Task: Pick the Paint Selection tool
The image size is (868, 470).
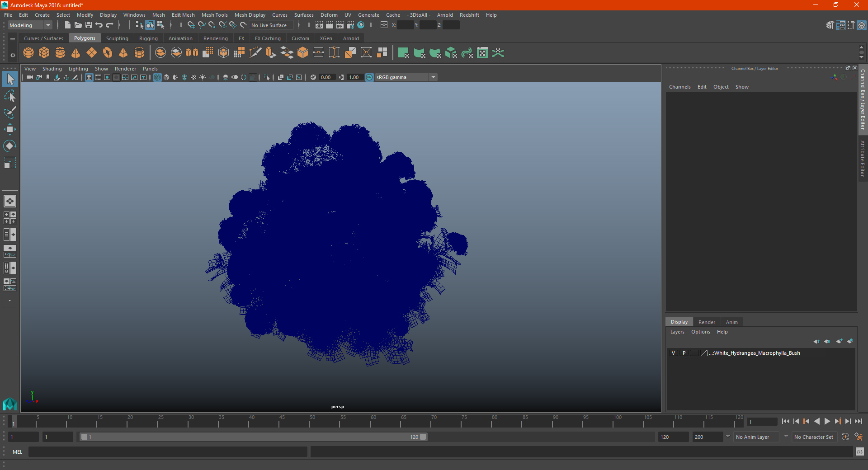Action: (x=9, y=113)
